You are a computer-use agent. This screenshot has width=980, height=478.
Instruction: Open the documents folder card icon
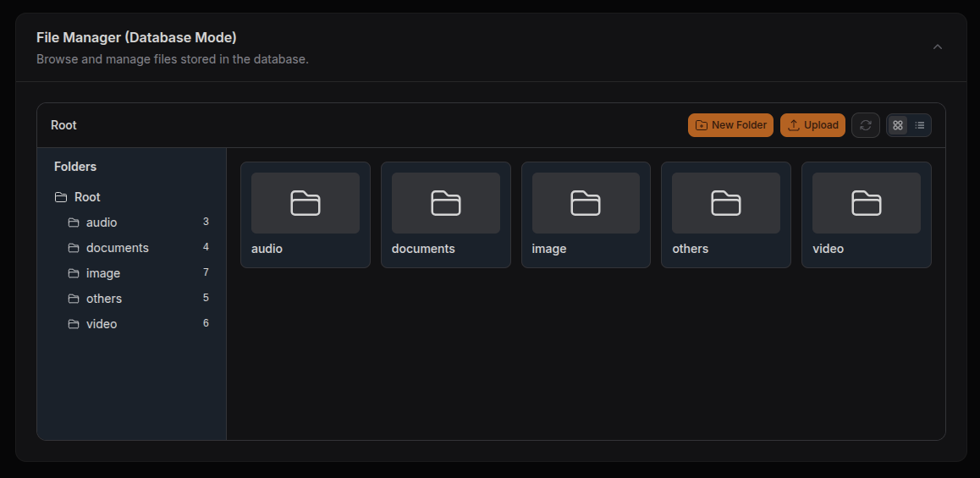coord(445,203)
